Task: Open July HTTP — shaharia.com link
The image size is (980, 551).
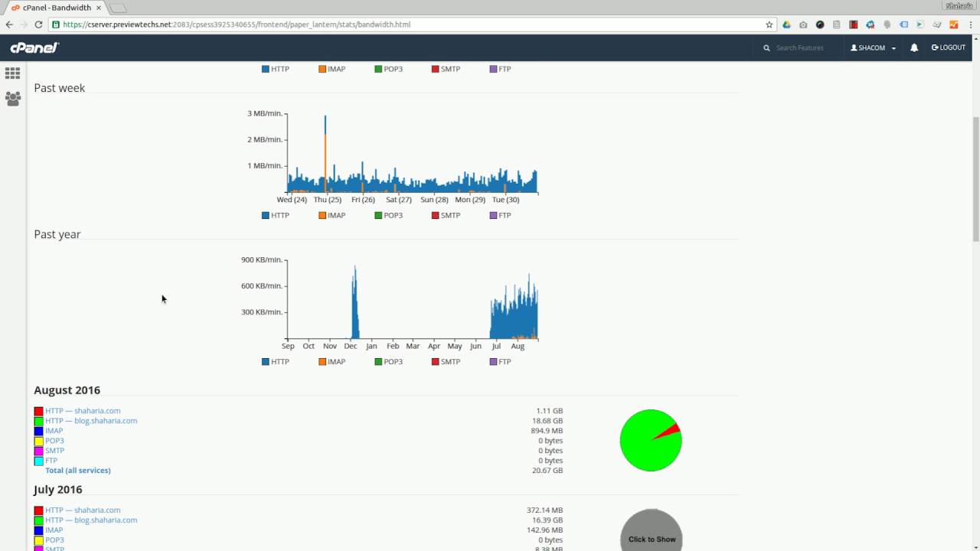Action: click(x=83, y=510)
